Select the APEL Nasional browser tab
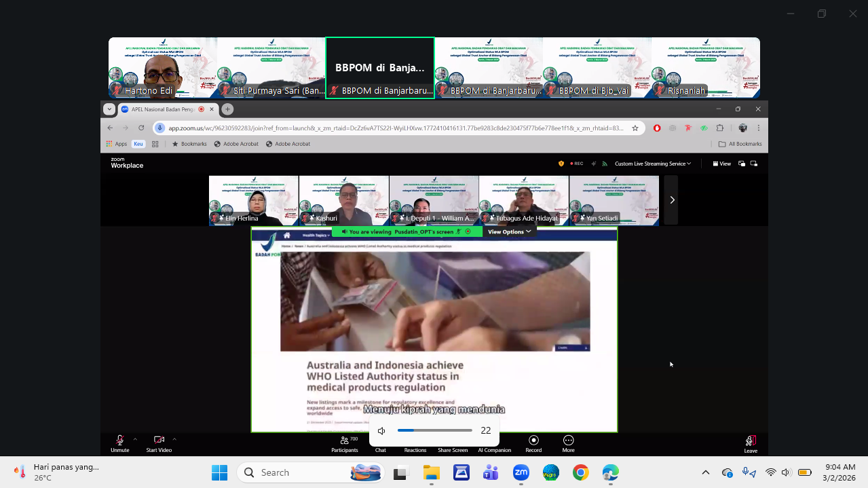Image resolution: width=868 pixels, height=488 pixels. [x=163, y=109]
